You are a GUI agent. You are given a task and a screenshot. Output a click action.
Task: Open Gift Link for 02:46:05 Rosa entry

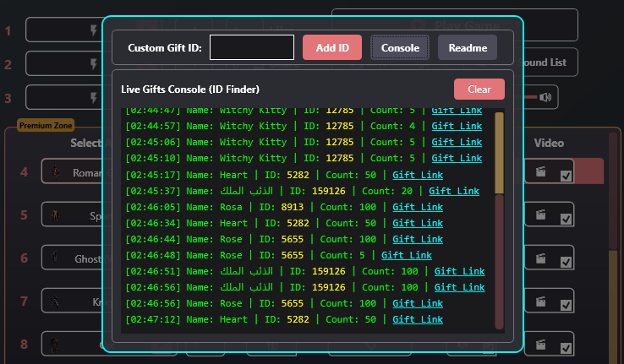pyautogui.click(x=418, y=207)
